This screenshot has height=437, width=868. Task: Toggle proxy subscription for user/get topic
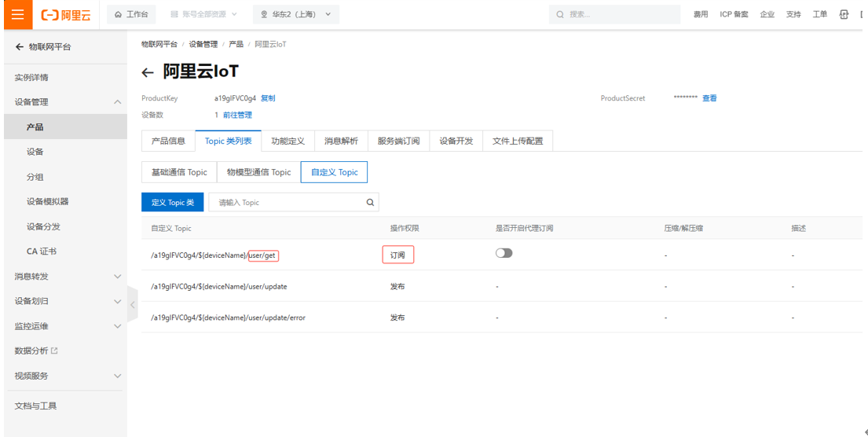click(504, 253)
